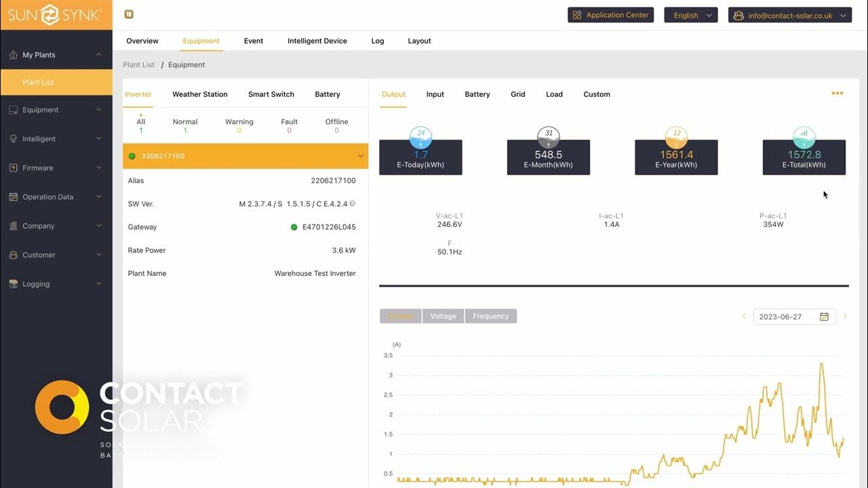
Task: Show the Current chart button
Action: tap(401, 317)
